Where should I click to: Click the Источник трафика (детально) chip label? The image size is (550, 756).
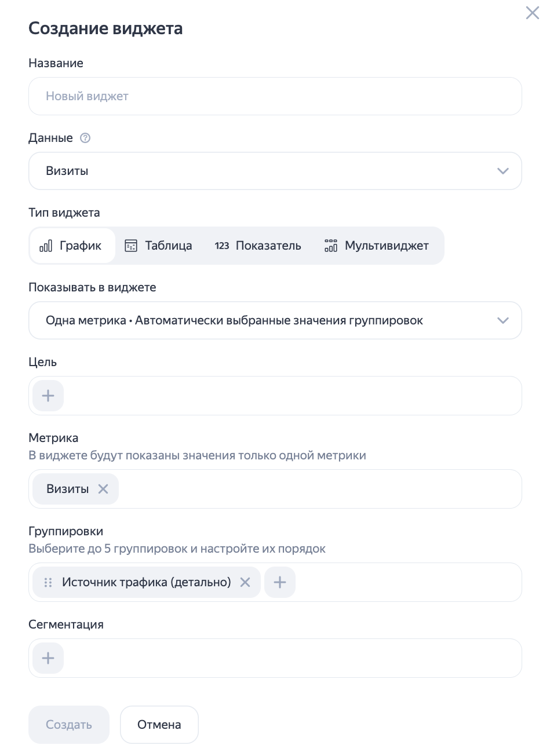click(x=146, y=582)
